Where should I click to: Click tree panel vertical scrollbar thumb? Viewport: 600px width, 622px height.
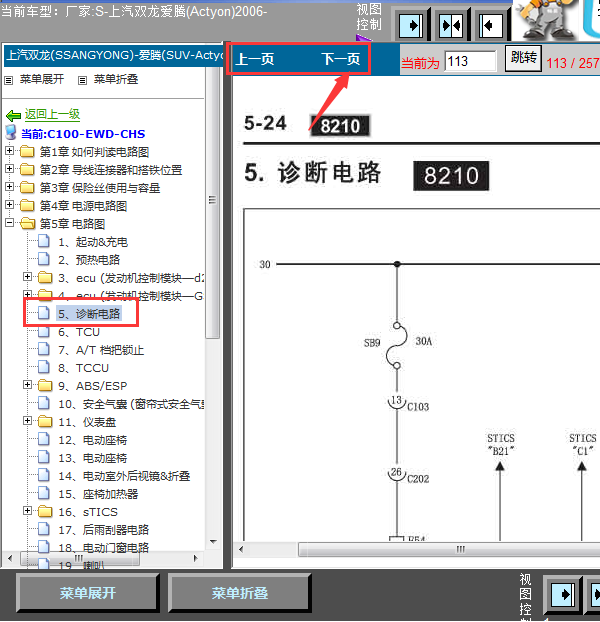[x=213, y=202]
